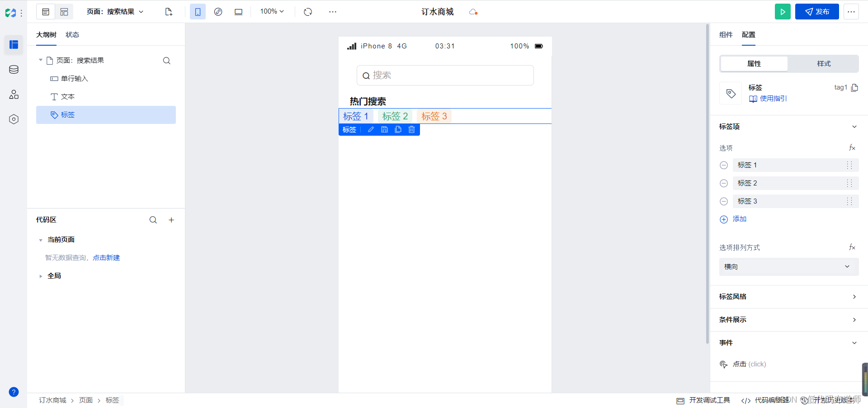Remove option 标签 1
Image resolution: width=868 pixels, height=408 pixels.
724,165
